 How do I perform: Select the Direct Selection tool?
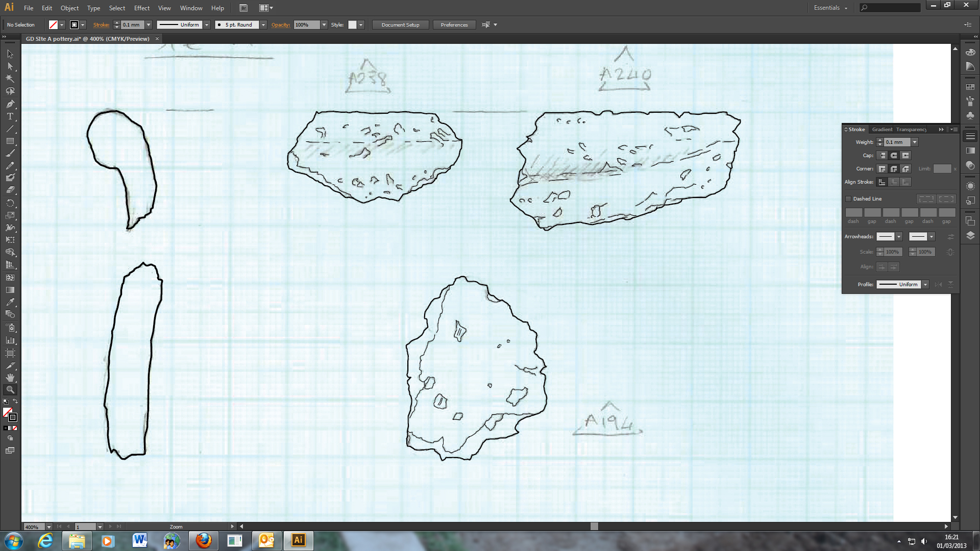(10, 66)
